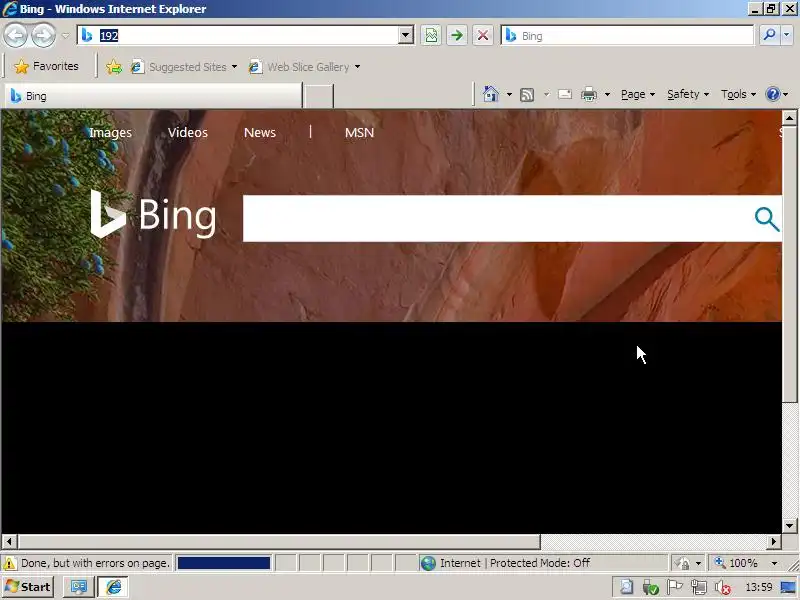This screenshot has height=600, width=800.
Task: Open the MSN link
Action: coord(359,133)
